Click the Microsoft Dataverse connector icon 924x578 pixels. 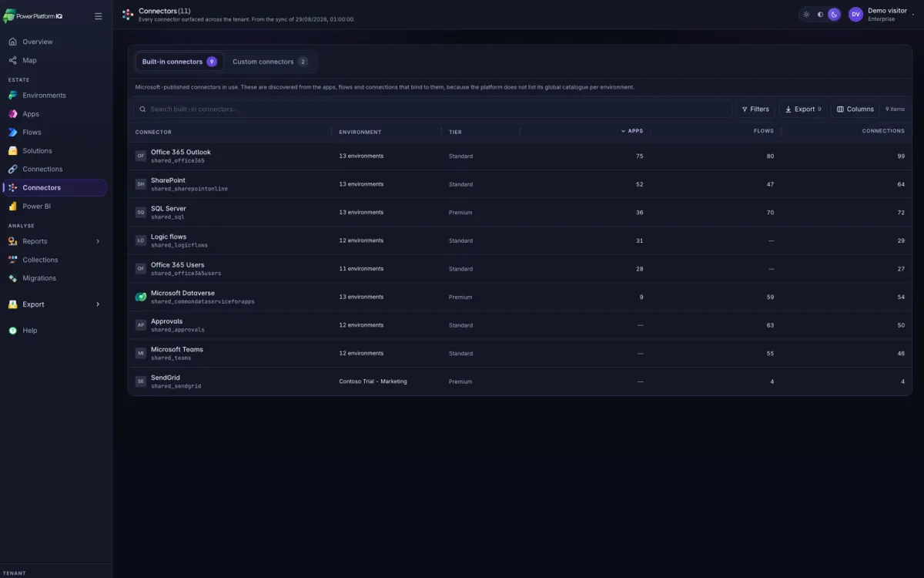coord(141,297)
